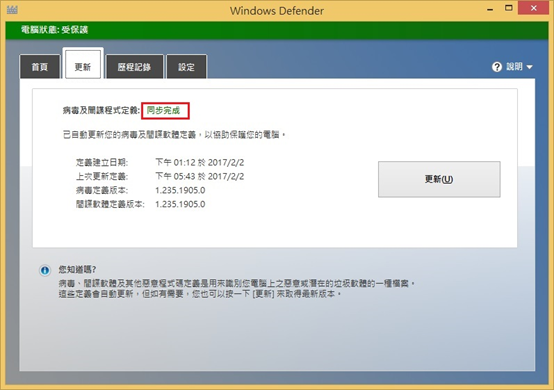Click the blue info icon beside 您知道嗎

tap(45, 270)
